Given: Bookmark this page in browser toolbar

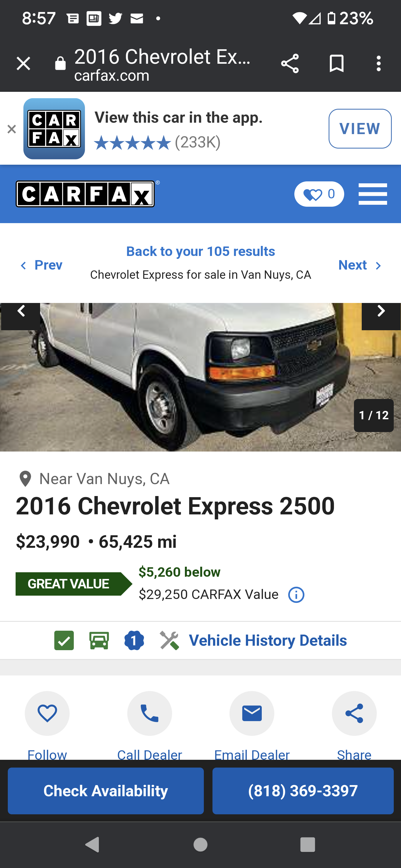Looking at the screenshot, I should click(336, 63).
